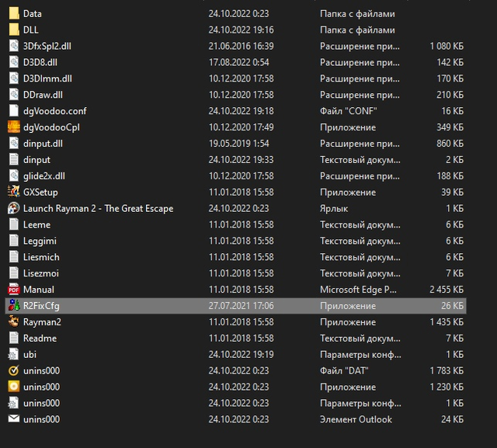This screenshot has height=448, width=497.
Task: Select the file name glide2x.dll
Action: click(44, 175)
